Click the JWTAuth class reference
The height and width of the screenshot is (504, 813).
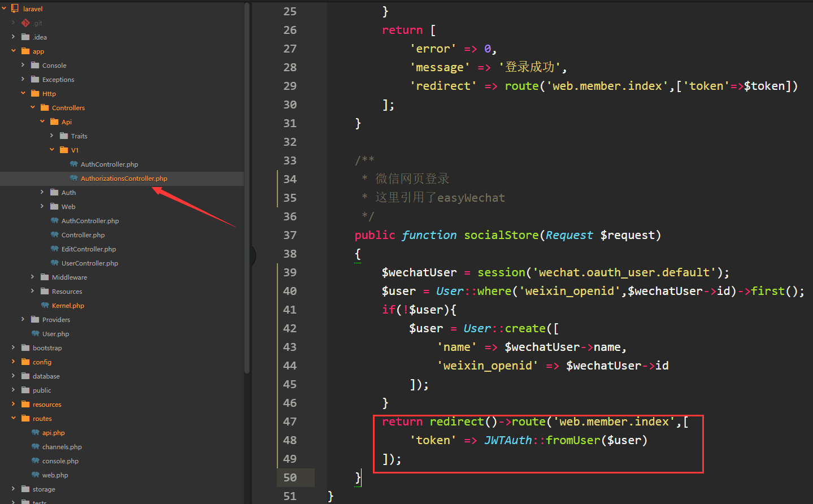(x=508, y=440)
